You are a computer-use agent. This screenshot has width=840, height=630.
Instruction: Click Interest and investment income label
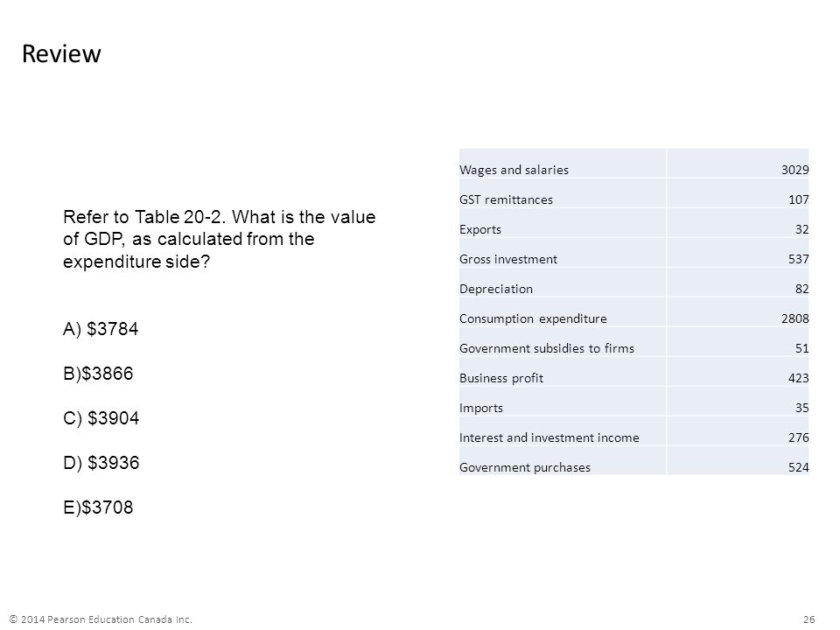click(549, 437)
